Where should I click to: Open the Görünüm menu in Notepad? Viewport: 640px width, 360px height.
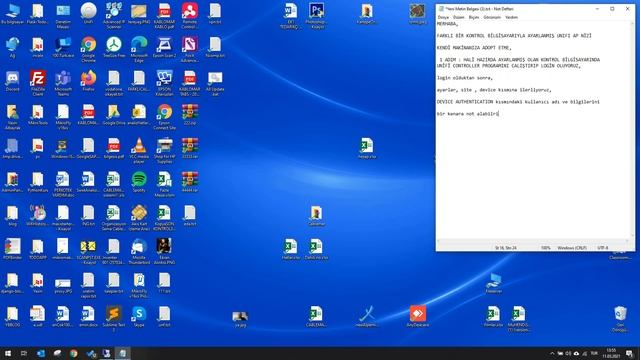[492, 17]
